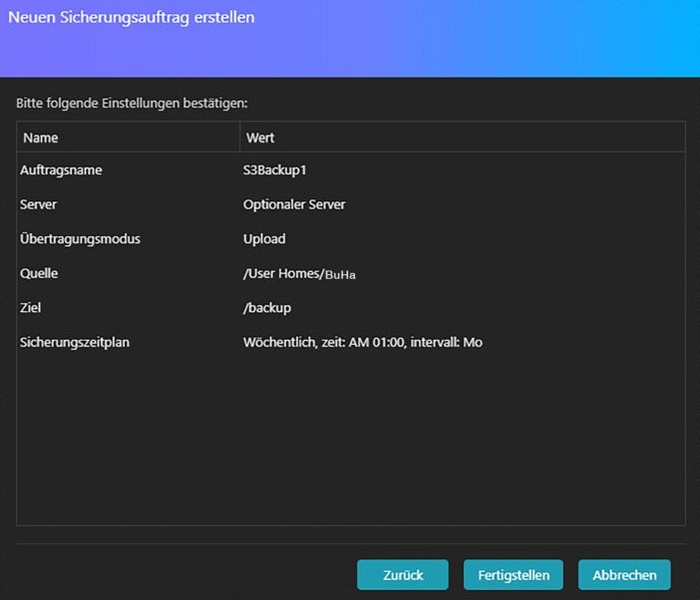This screenshot has height=600, width=700.
Task: Select the Quelle row label
Action: tap(39, 273)
